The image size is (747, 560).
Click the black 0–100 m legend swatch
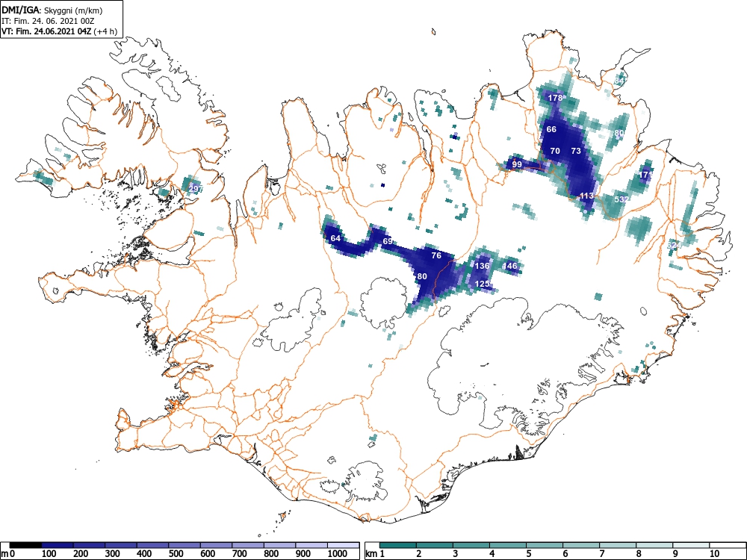tap(25, 545)
